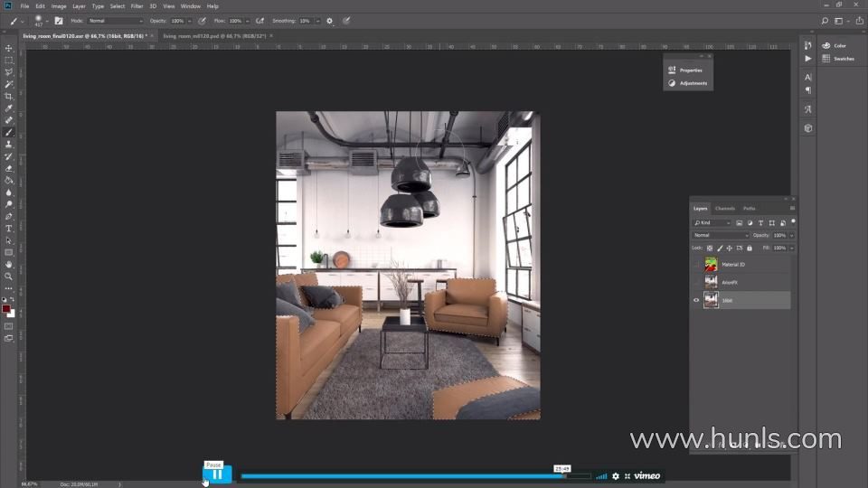The image size is (868, 488).
Task: Open the Kind filter dropdown in Layers
Action: coord(712,222)
